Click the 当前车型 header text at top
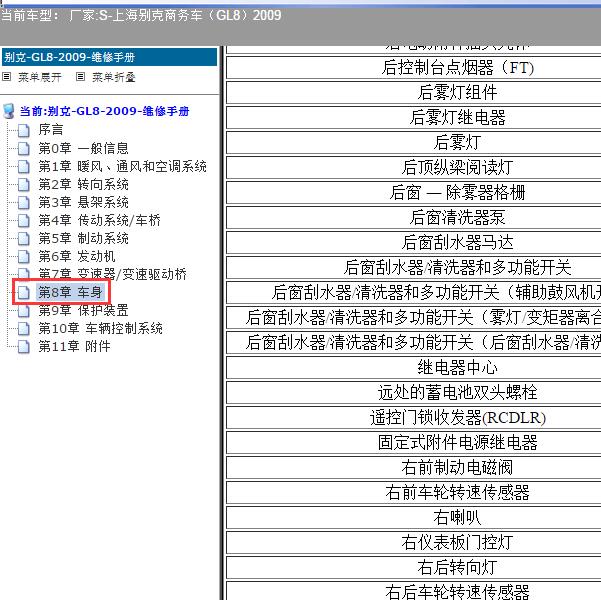The width and height of the screenshot is (601, 600). pos(141,15)
